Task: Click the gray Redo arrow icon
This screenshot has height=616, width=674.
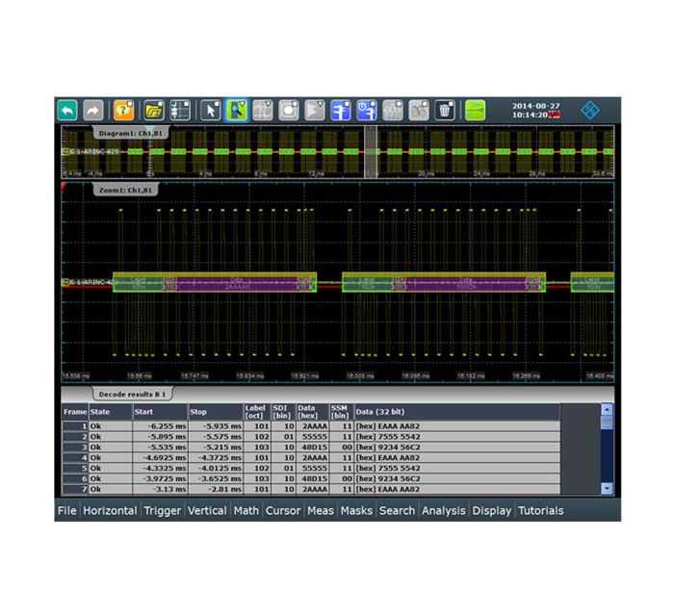Action: pyautogui.click(x=93, y=111)
